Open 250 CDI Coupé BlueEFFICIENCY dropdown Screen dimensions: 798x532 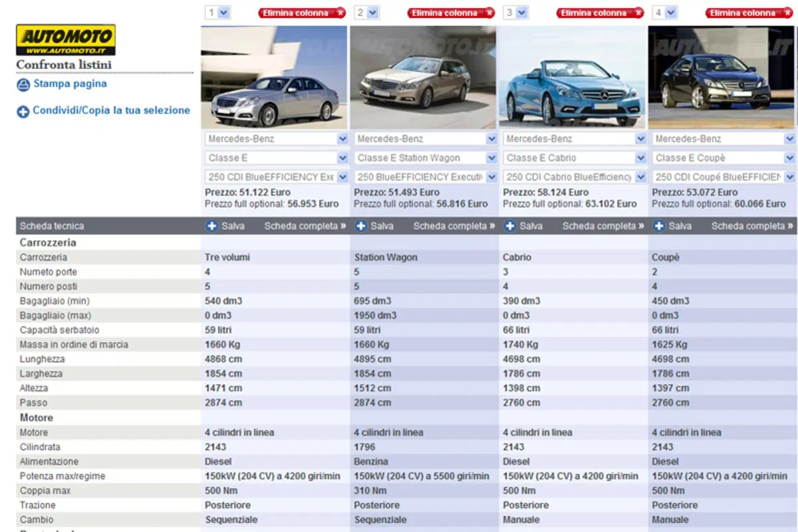pyautogui.click(x=724, y=178)
